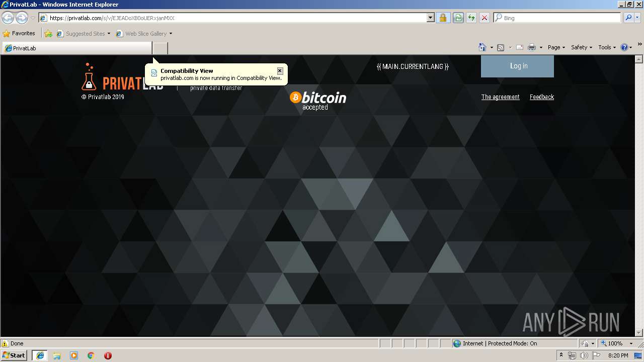The height and width of the screenshot is (362, 644).
Task: Click the network tray icon
Action: coord(572,355)
